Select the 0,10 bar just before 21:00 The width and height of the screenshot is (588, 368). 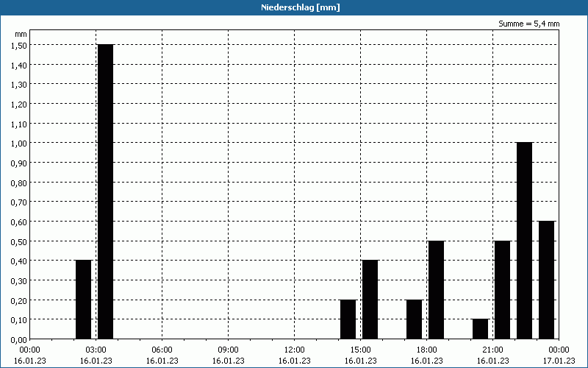tap(481, 329)
